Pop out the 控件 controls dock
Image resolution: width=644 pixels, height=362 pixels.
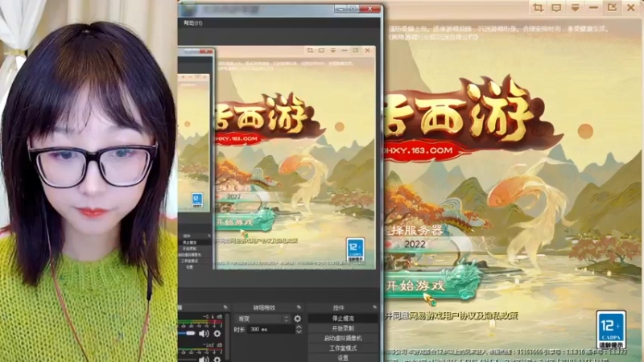pos(374,307)
